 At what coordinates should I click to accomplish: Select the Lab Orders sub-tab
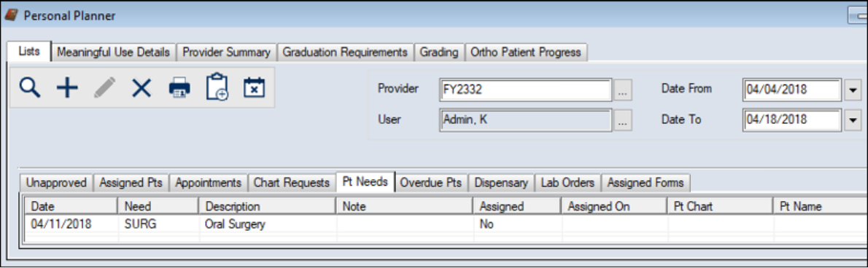point(568,183)
